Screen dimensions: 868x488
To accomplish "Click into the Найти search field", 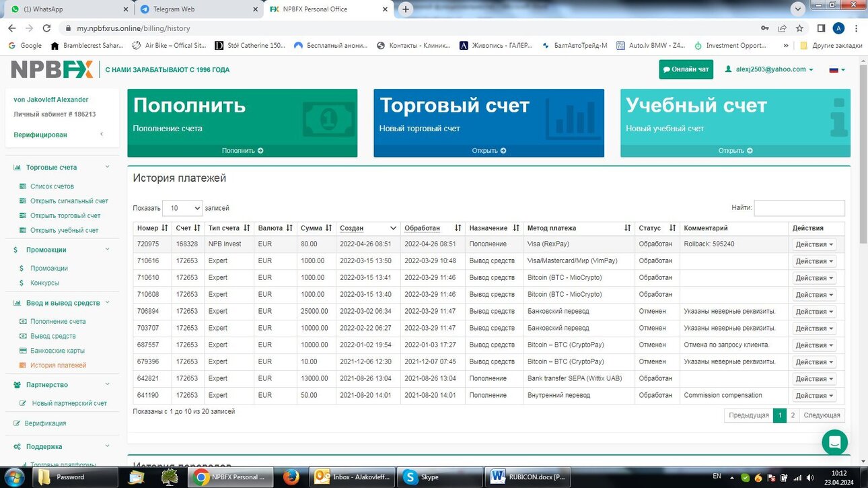I will pos(799,208).
